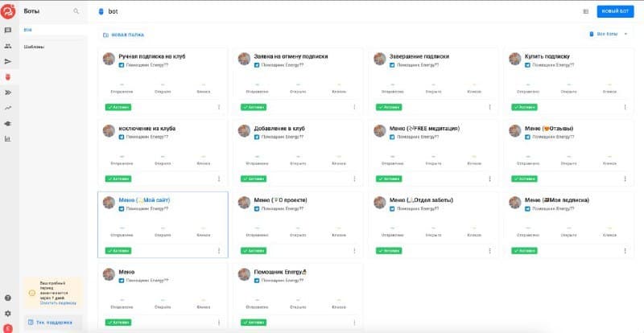Screen dimensions: 644x333
Task: Open the highlighted Меню Мой сайт title
Action: click(x=144, y=200)
